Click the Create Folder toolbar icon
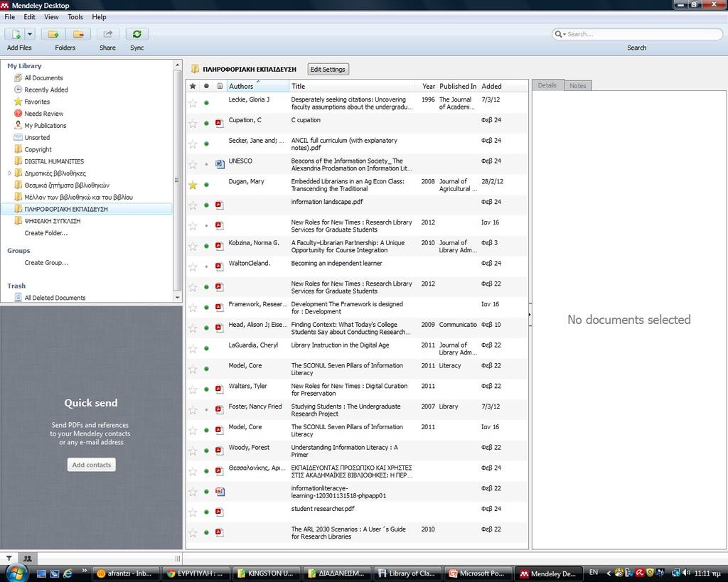Viewport: 728px width, 582px height. coord(53,34)
